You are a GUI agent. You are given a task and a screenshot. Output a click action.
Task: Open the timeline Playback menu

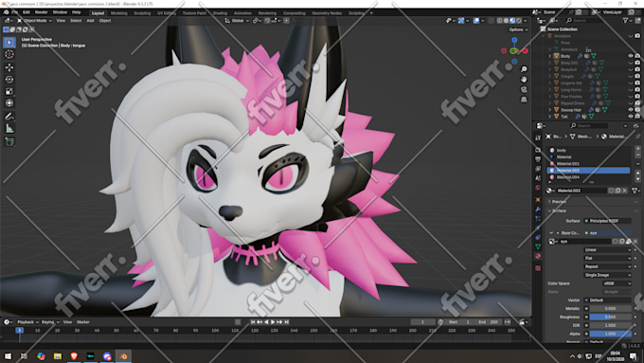point(27,322)
